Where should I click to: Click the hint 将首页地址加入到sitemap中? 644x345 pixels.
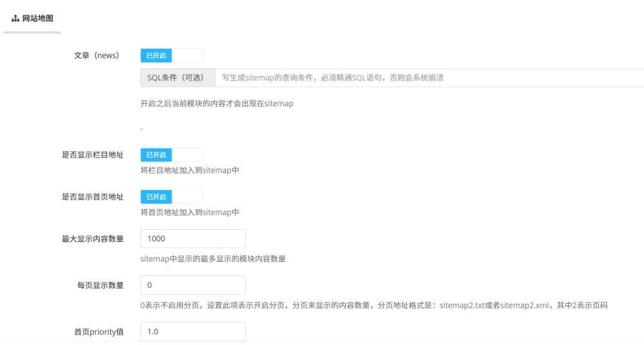coord(189,212)
